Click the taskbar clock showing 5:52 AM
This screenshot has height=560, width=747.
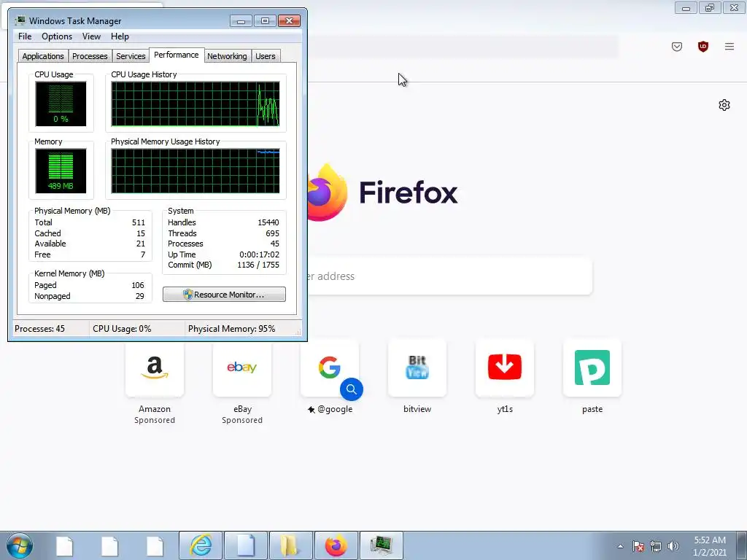pyautogui.click(x=710, y=545)
